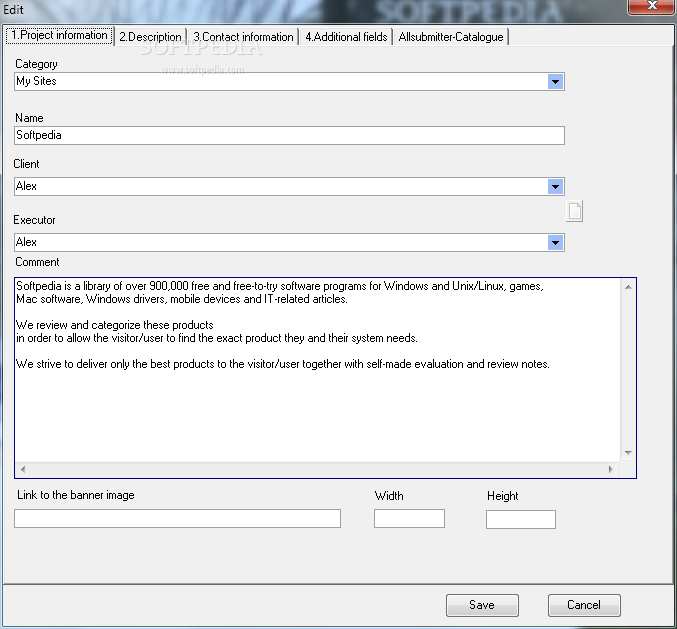This screenshot has height=629, width=677.
Task: Expand the Client dropdown arrow
Action: (555, 186)
